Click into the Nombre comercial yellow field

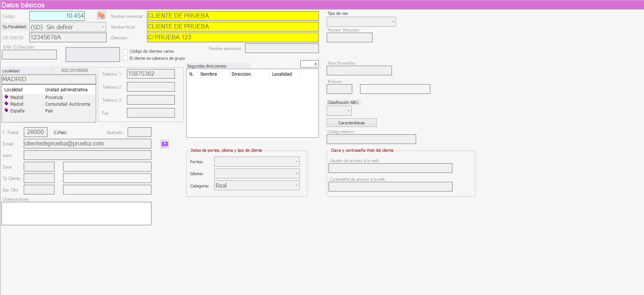(x=232, y=16)
